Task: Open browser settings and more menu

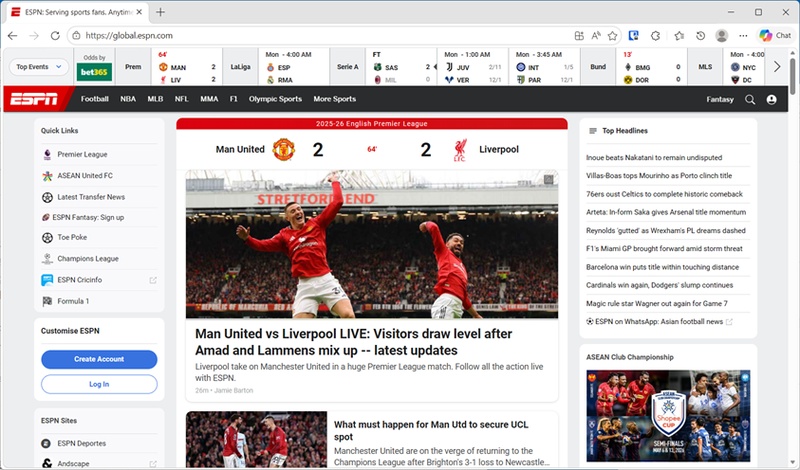Action: 743,36
